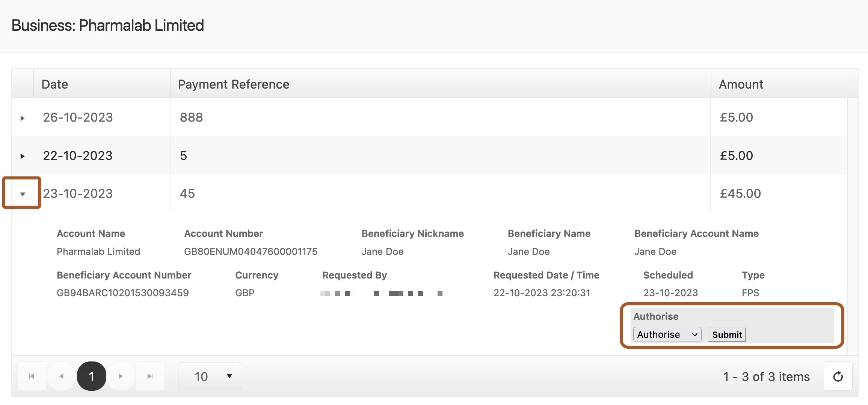
Task: Click the next page arrow
Action: pos(121,376)
